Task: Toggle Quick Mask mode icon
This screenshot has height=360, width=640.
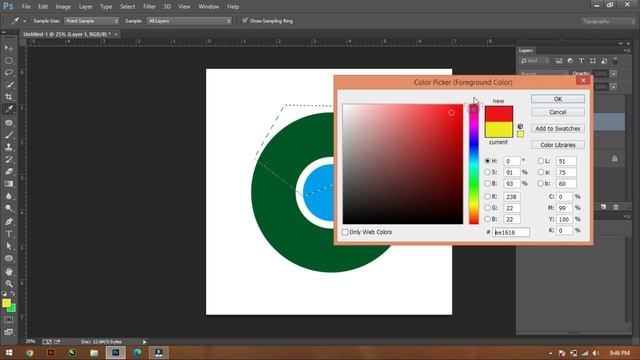Action: point(9,320)
